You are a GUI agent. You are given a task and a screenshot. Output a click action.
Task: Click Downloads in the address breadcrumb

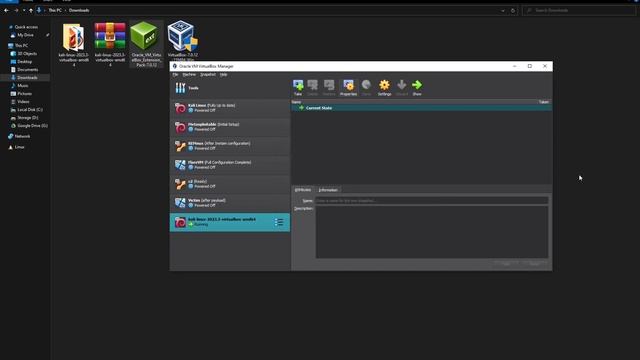point(79,10)
